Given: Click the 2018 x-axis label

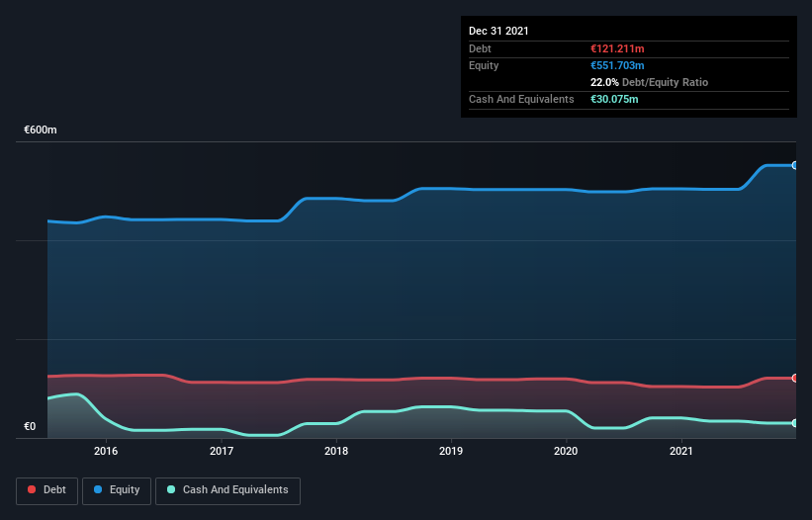Looking at the screenshot, I should pos(336,451).
